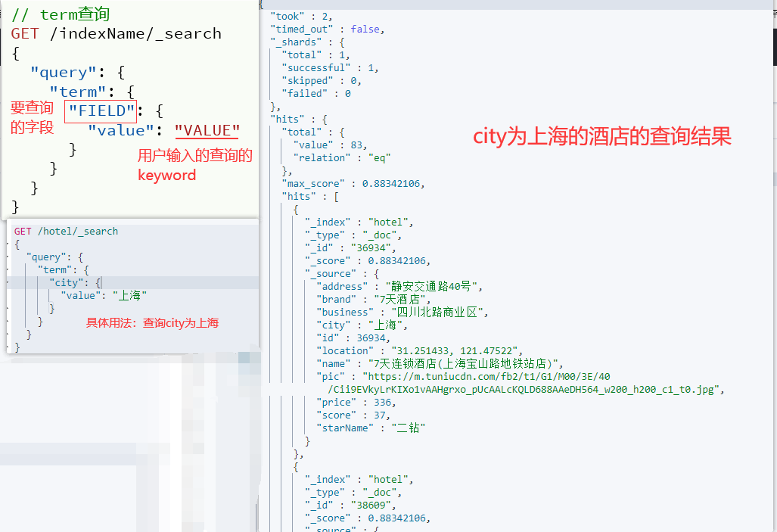Click the "price" : 336 line
Image resolution: width=777 pixels, height=532 pixels.
pos(356,402)
